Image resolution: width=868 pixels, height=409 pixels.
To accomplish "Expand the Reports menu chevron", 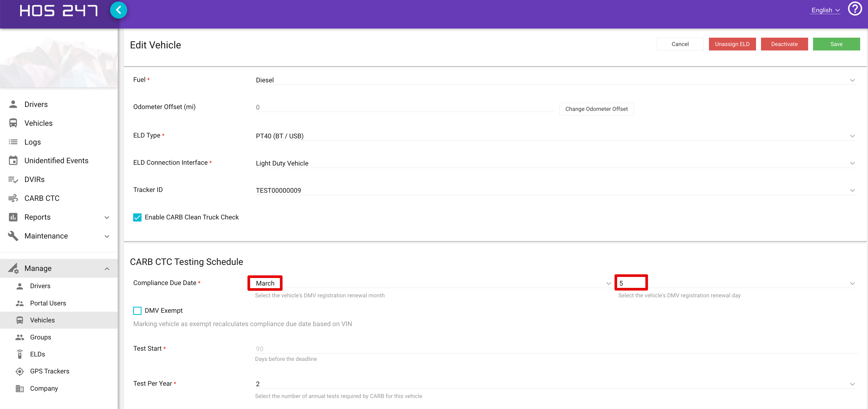I will tap(107, 217).
